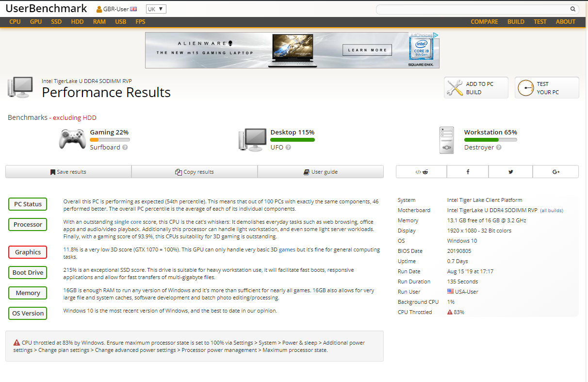Image resolution: width=588 pixels, height=382 pixels.
Task: Jump to the Boot Drive section
Action: point(28,273)
